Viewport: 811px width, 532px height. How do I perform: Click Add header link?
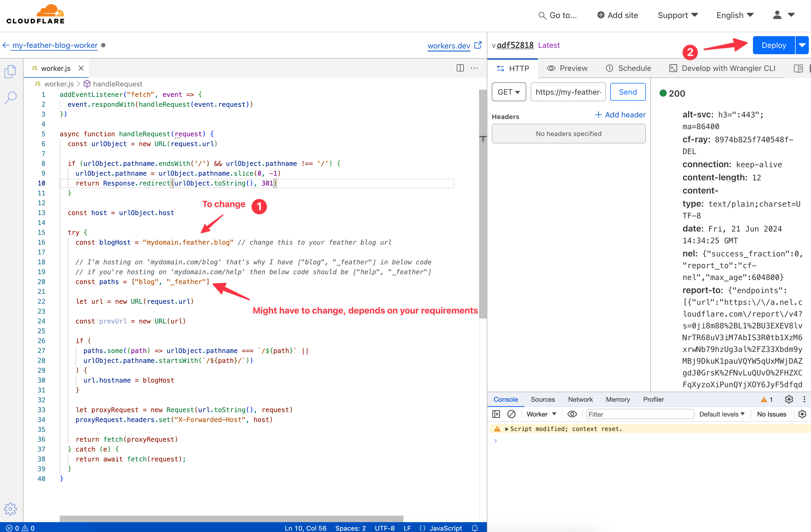(x=620, y=115)
